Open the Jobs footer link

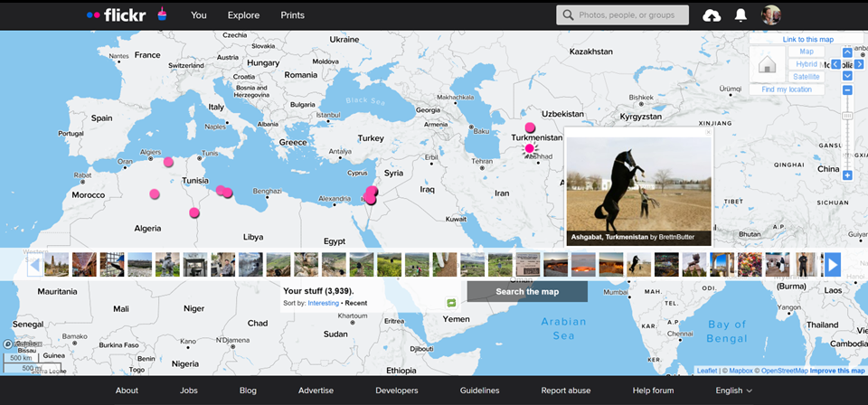(x=189, y=391)
